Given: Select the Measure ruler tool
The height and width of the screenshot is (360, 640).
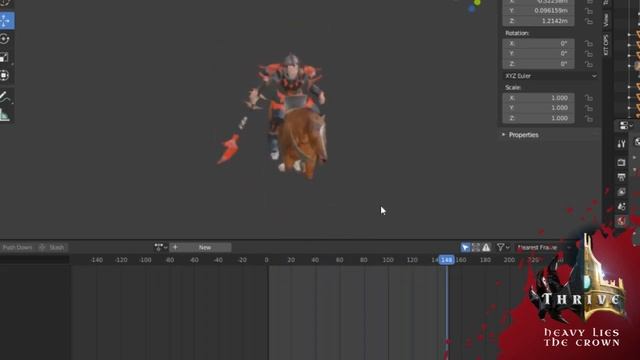Looking at the screenshot, I should pyautogui.click(x=5, y=115).
